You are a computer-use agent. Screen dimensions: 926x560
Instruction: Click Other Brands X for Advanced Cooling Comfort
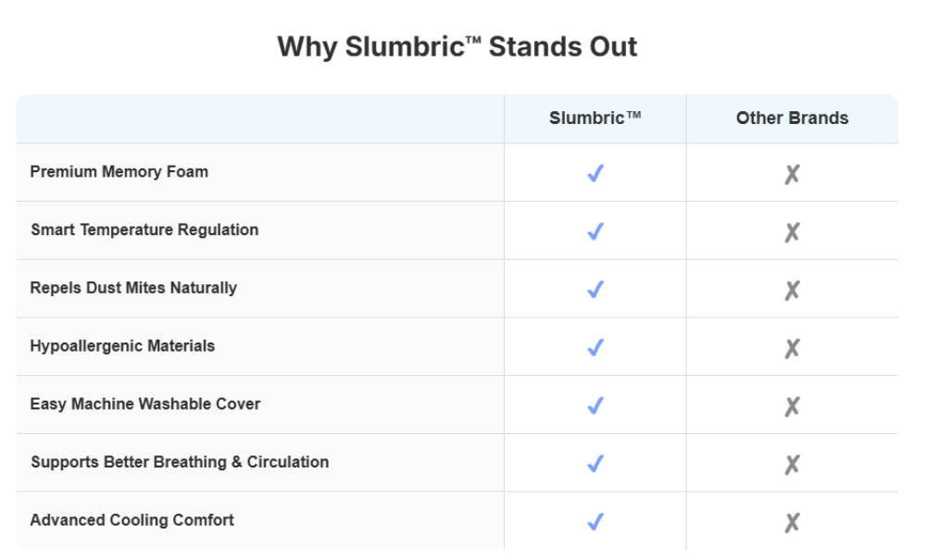pyautogui.click(x=792, y=523)
